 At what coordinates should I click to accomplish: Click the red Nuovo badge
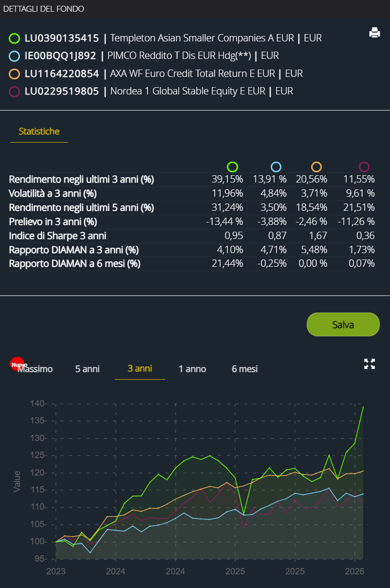(18, 364)
